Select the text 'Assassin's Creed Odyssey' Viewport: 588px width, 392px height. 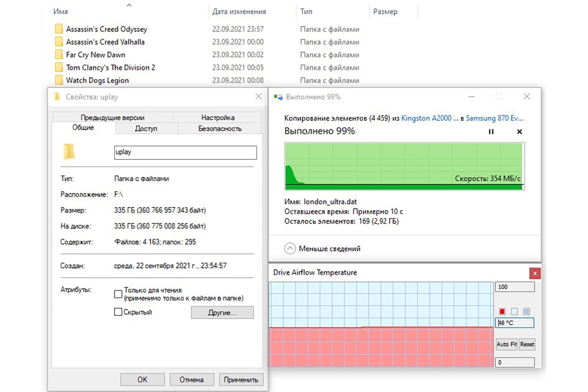tap(106, 29)
